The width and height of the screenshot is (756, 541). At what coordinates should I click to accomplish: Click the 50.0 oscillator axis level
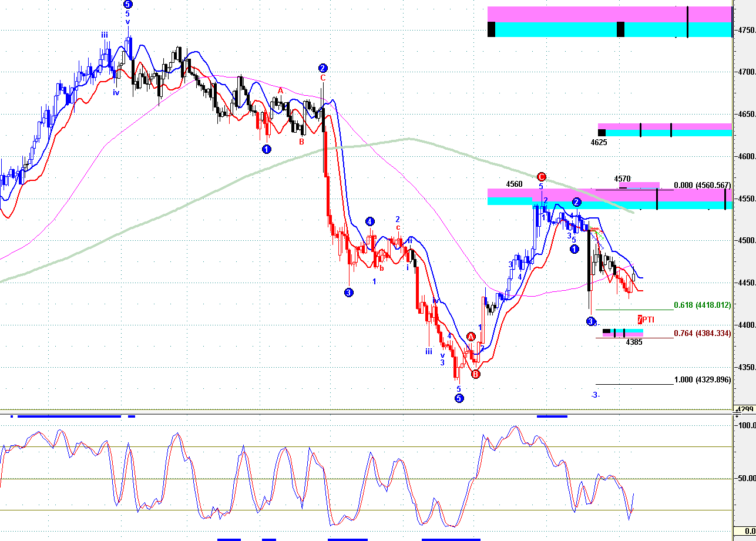tap(746, 478)
